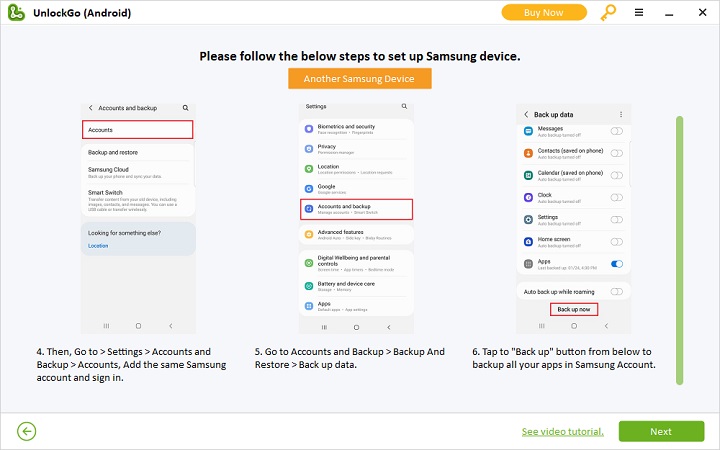
Task: Click the UnlockGo app logo icon
Action: click(16, 12)
